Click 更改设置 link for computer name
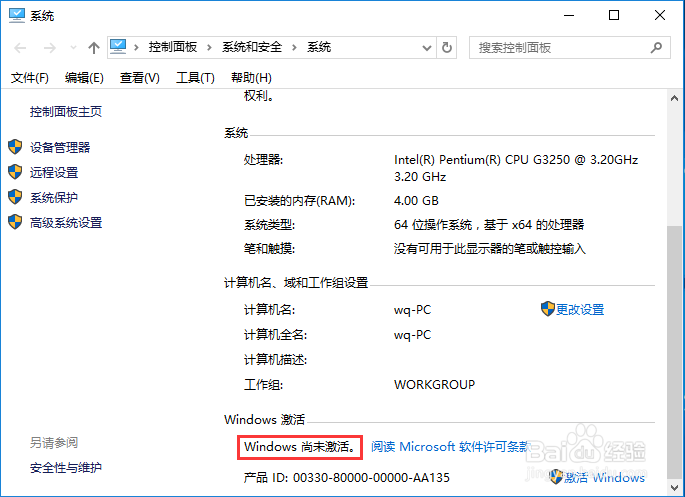The image size is (685, 497). coord(580,310)
